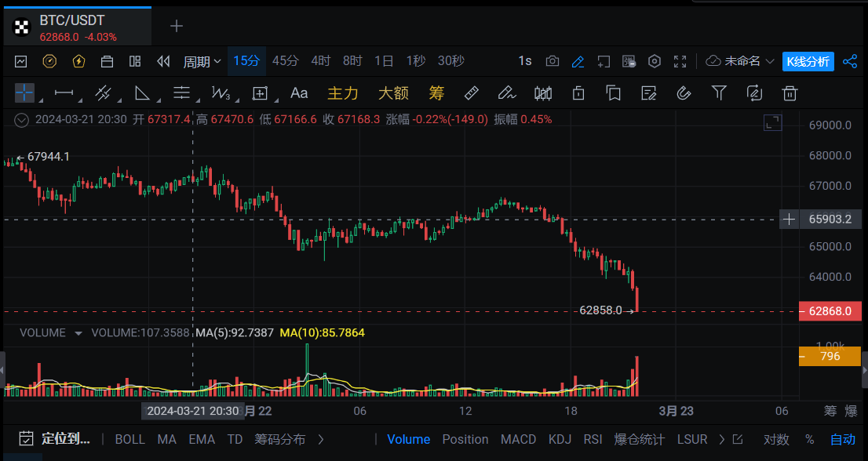Click the fullscreen expand icon in toolbar
This screenshot has height=461, width=868.
click(x=680, y=61)
